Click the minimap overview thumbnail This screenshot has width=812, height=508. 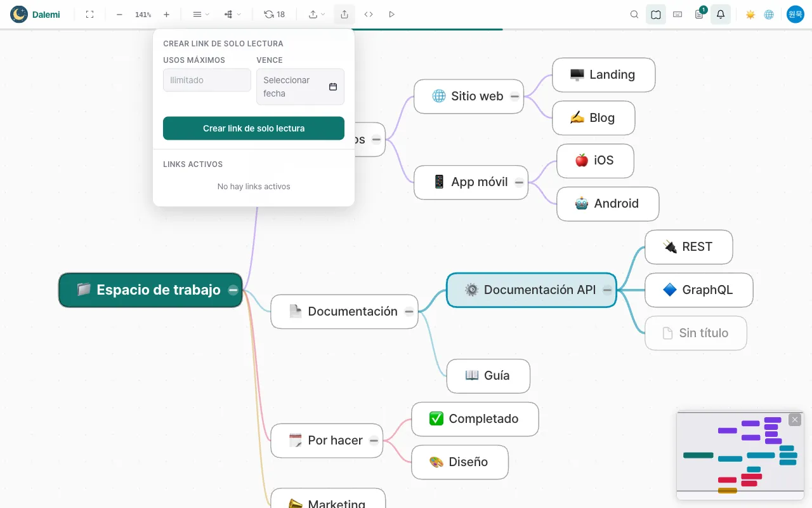pyautogui.click(x=740, y=455)
